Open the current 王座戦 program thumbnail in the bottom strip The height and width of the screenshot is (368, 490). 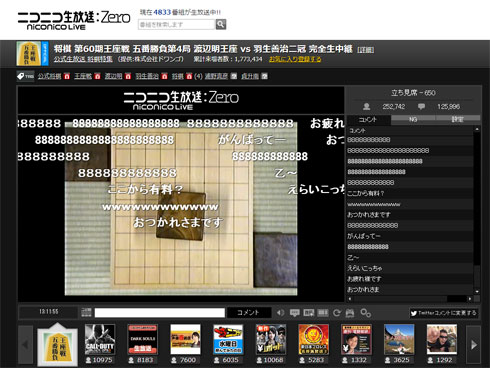click(x=57, y=346)
